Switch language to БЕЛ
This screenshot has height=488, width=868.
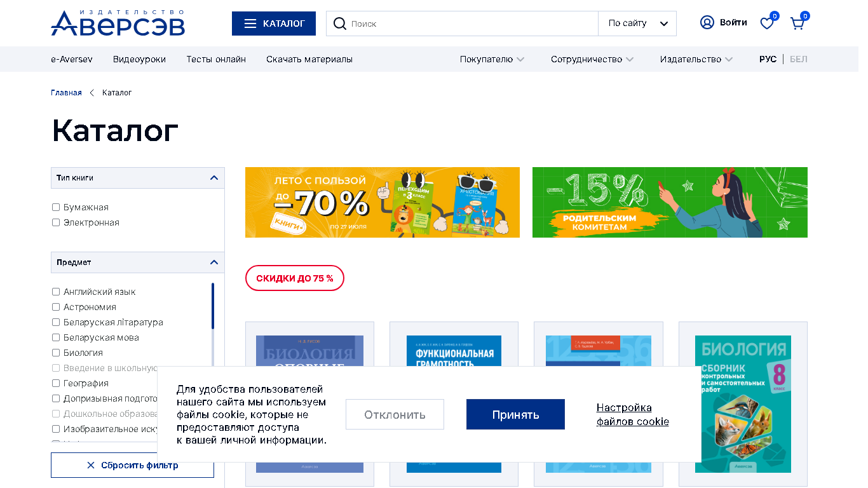[799, 59]
